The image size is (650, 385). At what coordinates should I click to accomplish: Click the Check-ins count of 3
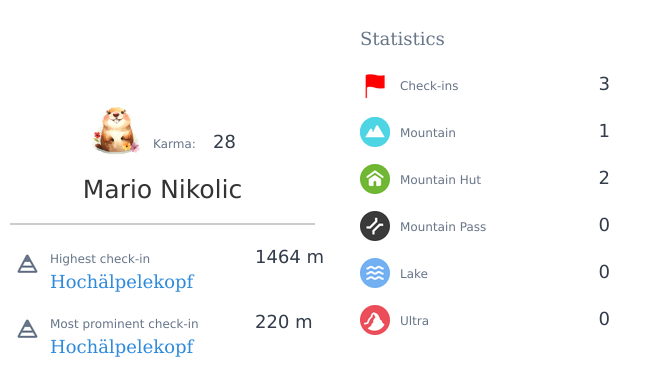pos(604,84)
